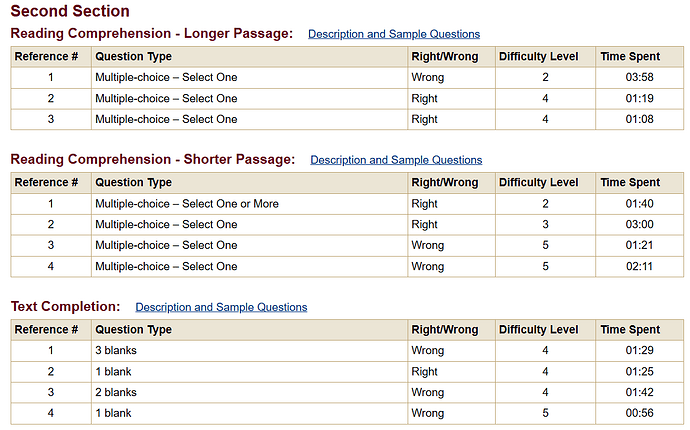The width and height of the screenshot is (690, 430).
Task: Select the 03:58 time spent cell
Action: (639, 77)
